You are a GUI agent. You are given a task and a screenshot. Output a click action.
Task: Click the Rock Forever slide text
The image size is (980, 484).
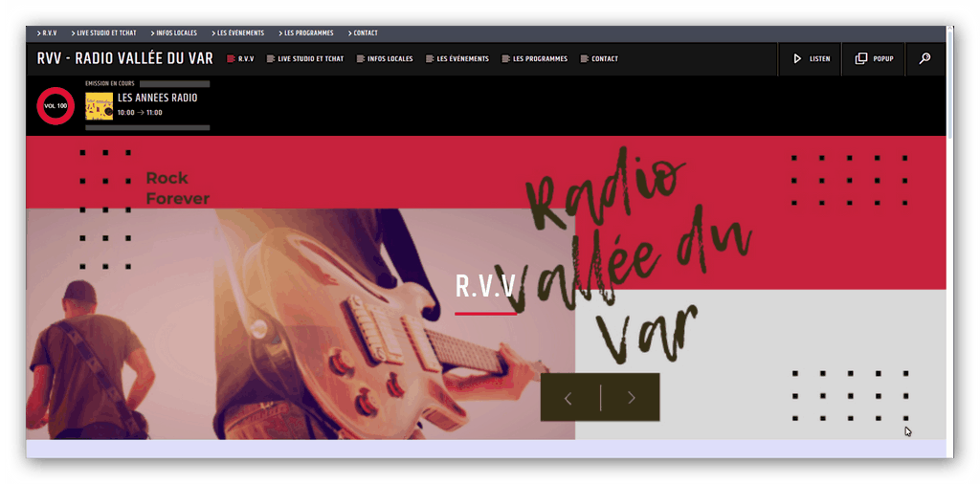177,188
